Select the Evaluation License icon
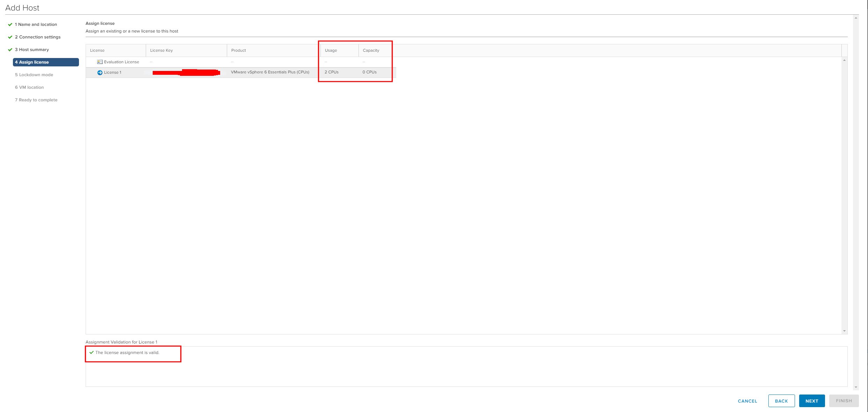Screen dimensions: 868x412 (100, 62)
